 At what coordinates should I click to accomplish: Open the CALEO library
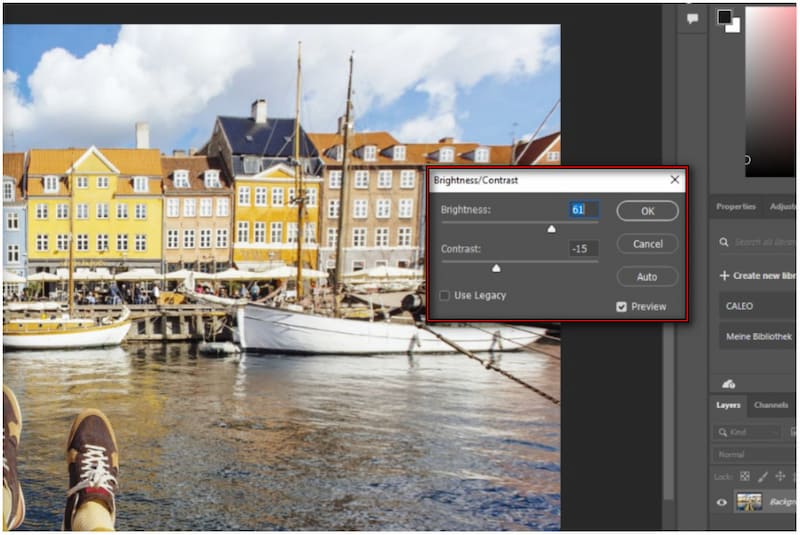point(757,306)
